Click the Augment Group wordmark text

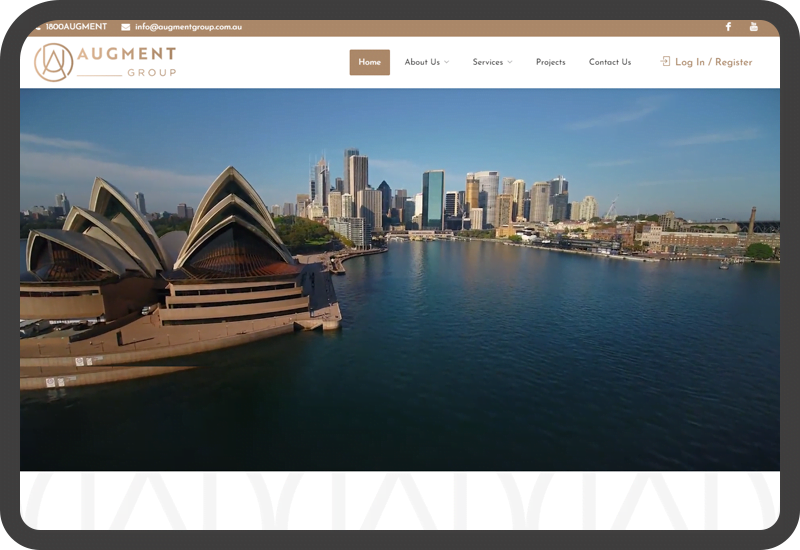point(126,60)
